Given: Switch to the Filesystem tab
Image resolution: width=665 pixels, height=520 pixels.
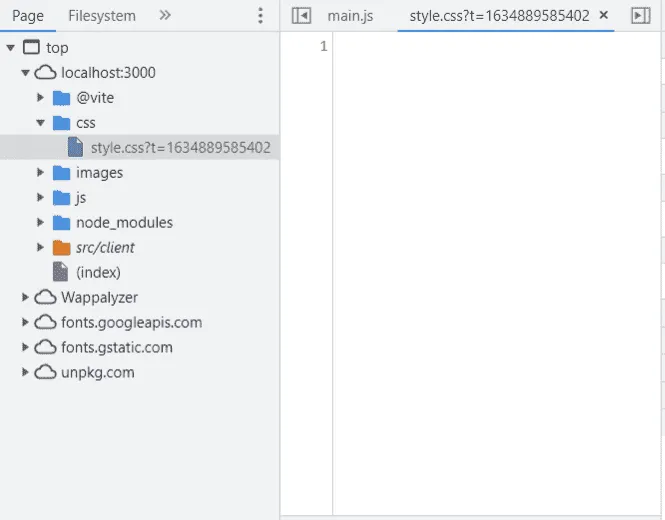Looking at the screenshot, I should (x=102, y=16).
